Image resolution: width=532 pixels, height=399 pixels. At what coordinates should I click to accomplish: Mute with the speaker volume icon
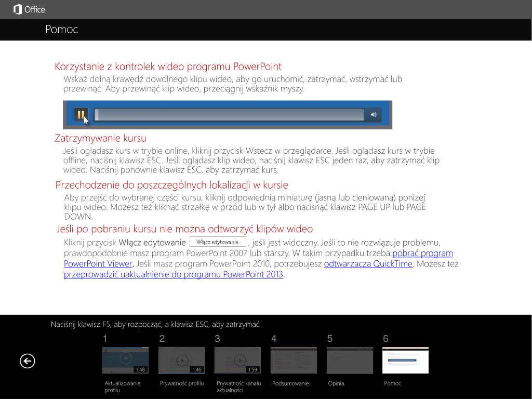373,115
